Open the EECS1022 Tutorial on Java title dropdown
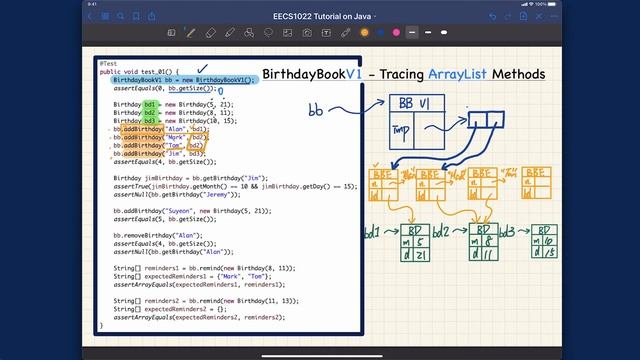Viewport: 640px width, 360px height. [x=324, y=16]
